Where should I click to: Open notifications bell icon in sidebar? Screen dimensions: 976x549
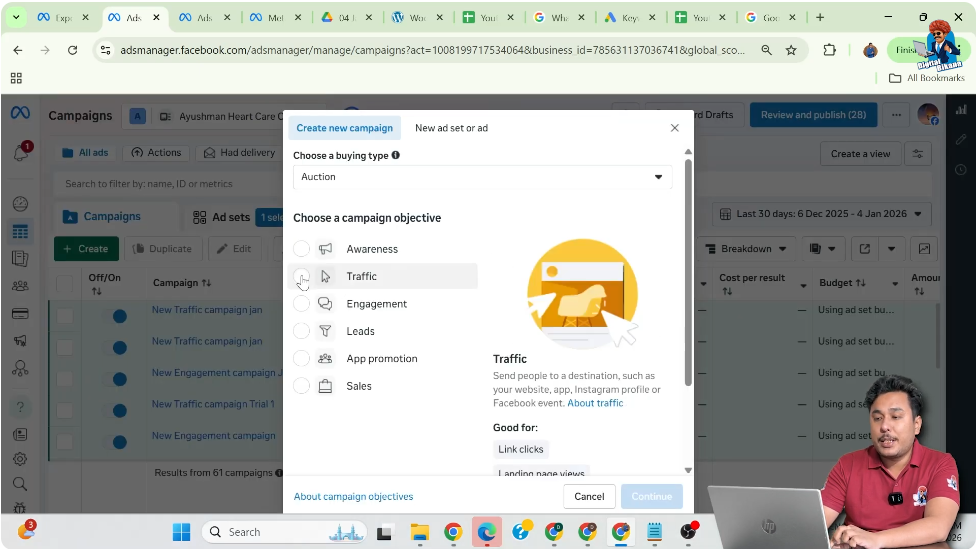coord(21,152)
